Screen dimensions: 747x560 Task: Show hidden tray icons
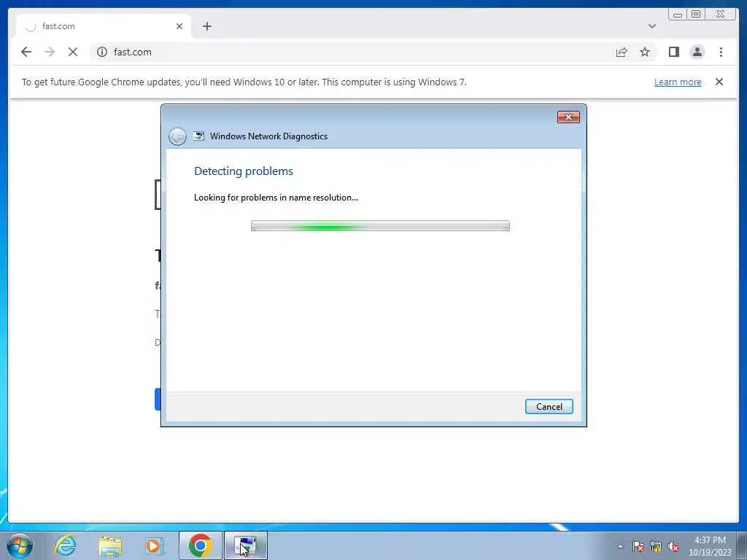pyautogui.click(x=620, y=546)
